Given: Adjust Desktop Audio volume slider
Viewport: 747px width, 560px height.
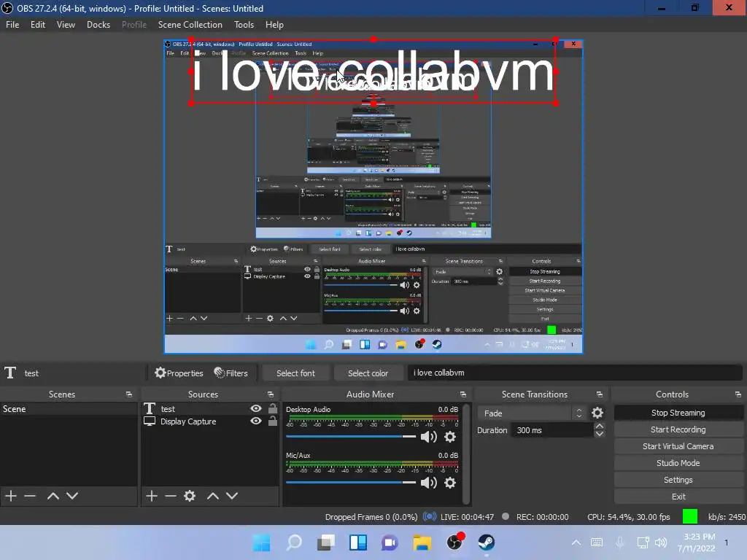Looking at the screenshot, I should (x=351, y=436).
